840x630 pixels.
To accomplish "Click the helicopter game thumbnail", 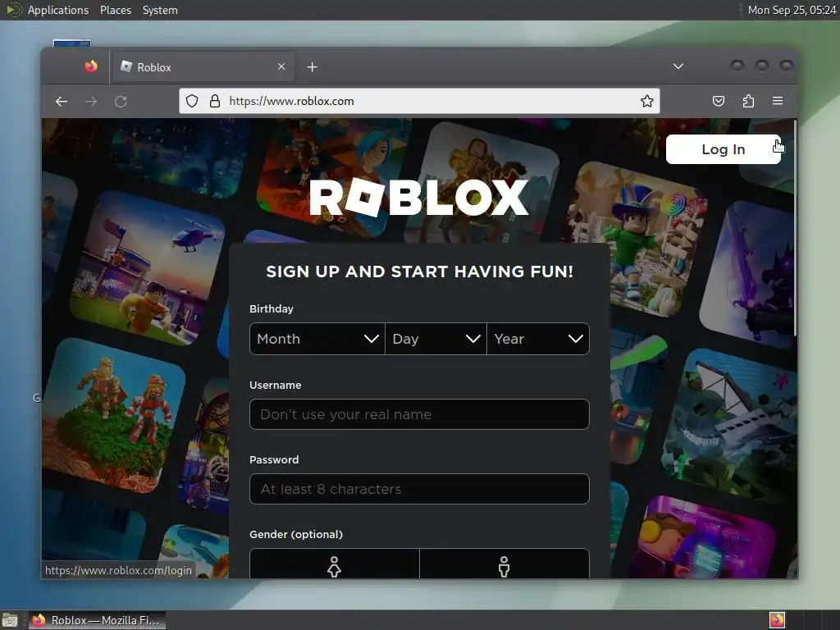I will (148, 267).
